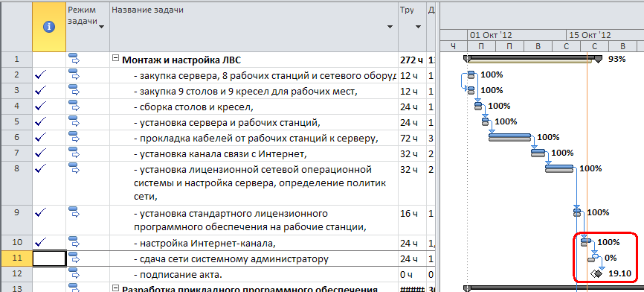Click task mode icon in row 10
The image size is (644, 292).
point(74,242)
